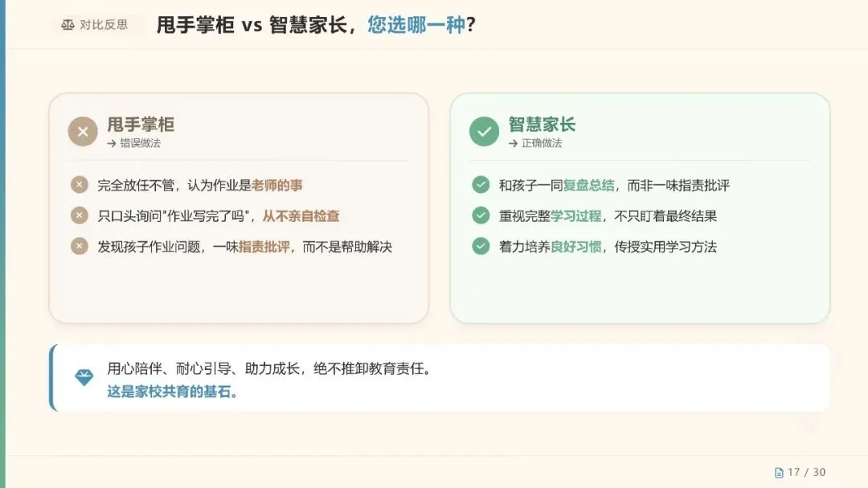Click the arrow icon before 正确做法

(x=513, y=143)
